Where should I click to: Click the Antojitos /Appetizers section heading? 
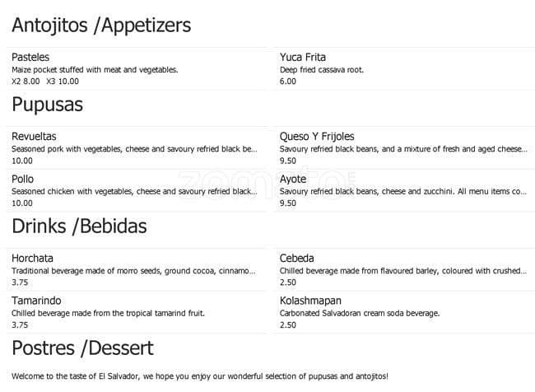click(101, 26)
